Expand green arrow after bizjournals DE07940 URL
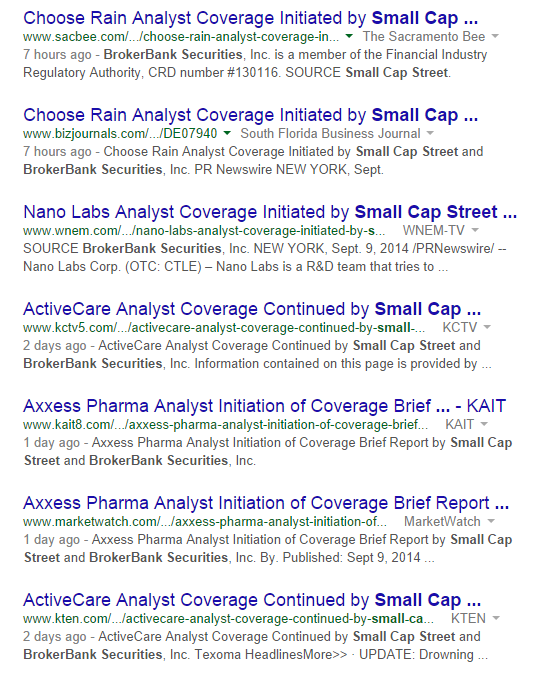Screen dimensions: 535x678 227,133
